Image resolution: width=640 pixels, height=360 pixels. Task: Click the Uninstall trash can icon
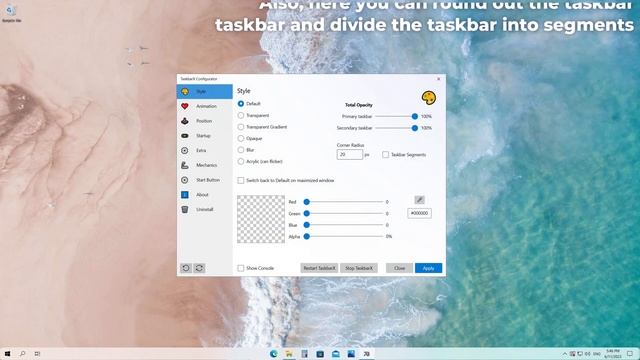184,209
